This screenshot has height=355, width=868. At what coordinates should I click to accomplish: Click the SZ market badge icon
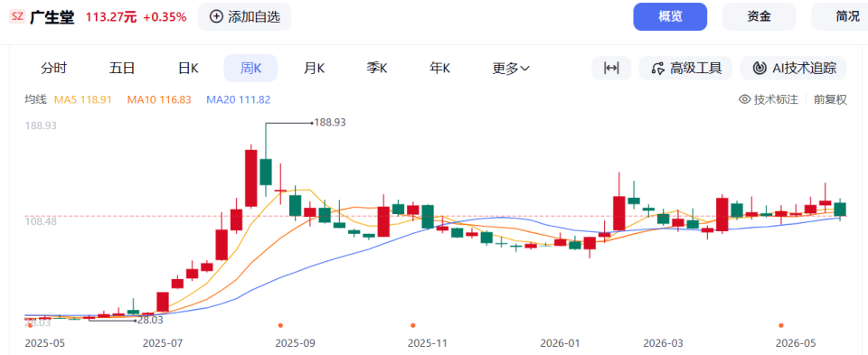(x=17, y=16)
